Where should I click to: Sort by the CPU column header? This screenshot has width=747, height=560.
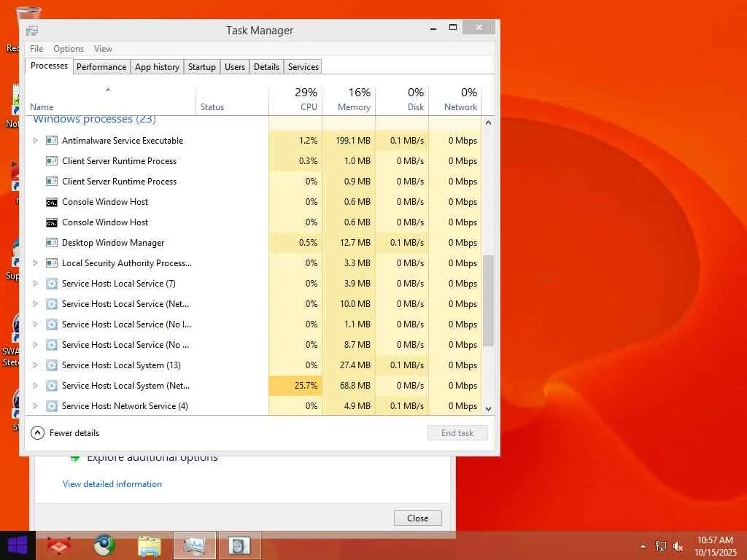[x=296, y=100]
